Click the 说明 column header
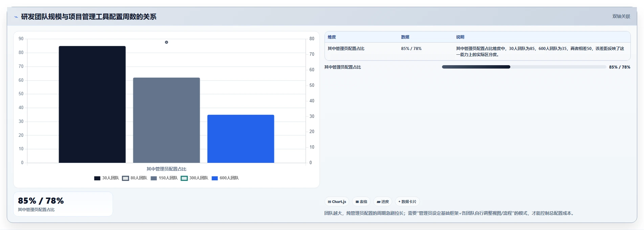The height and width of the screenshot is (230, 644). point(460,37)
